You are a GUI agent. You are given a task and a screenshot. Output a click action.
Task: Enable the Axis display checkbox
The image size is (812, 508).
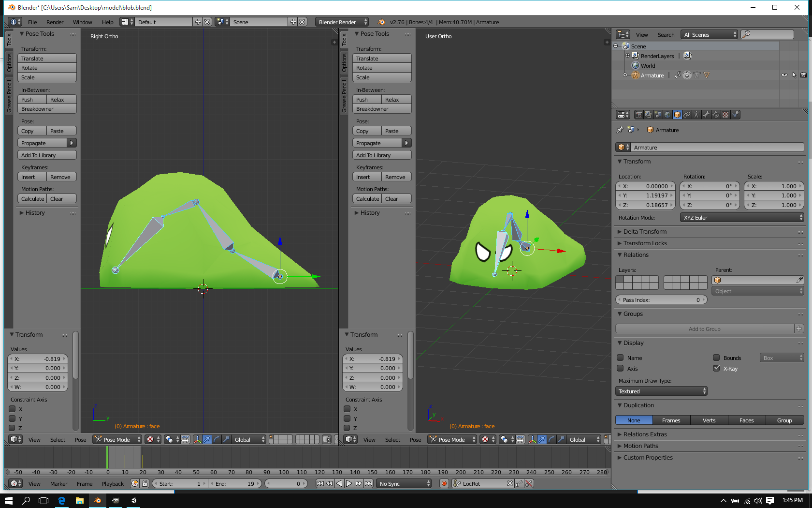click(x=620, y=368)
